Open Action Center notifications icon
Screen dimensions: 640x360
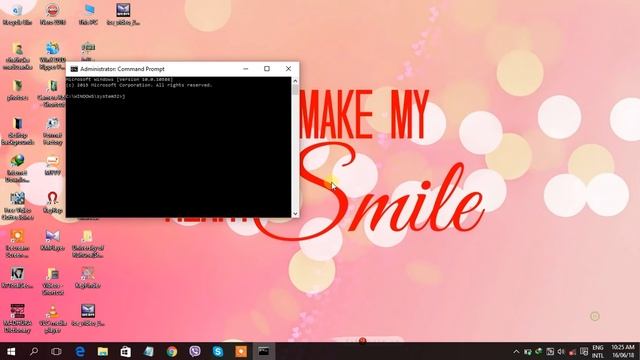coord(584,351)
